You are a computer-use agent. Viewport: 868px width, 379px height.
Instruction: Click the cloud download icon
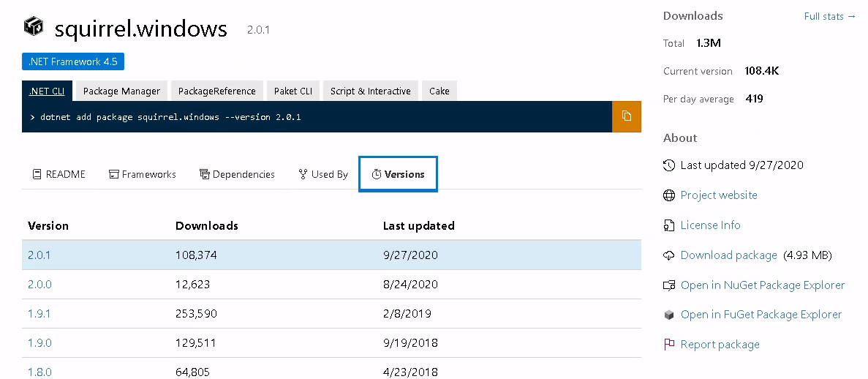coord(668,255)
